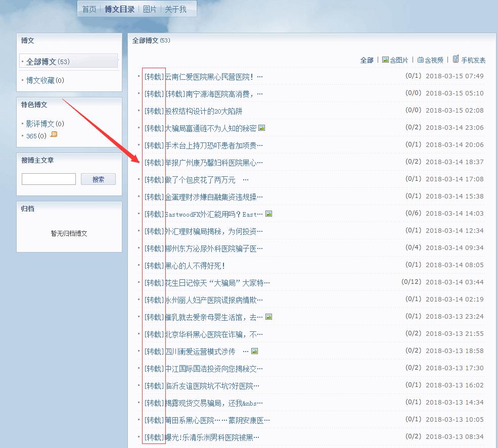This screenshot has width=498, height=448.
Task: Focus the blog article search field
Action: (x=49, y=179)
